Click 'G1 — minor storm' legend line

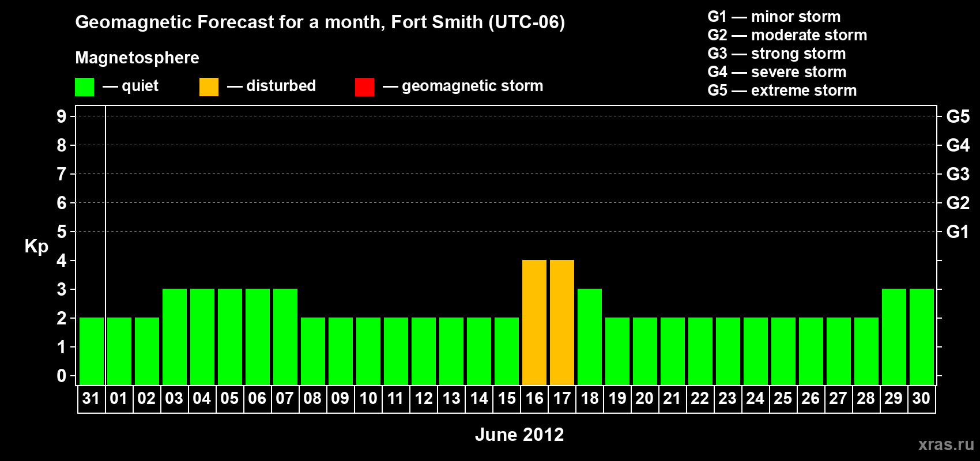coord(774,17)
